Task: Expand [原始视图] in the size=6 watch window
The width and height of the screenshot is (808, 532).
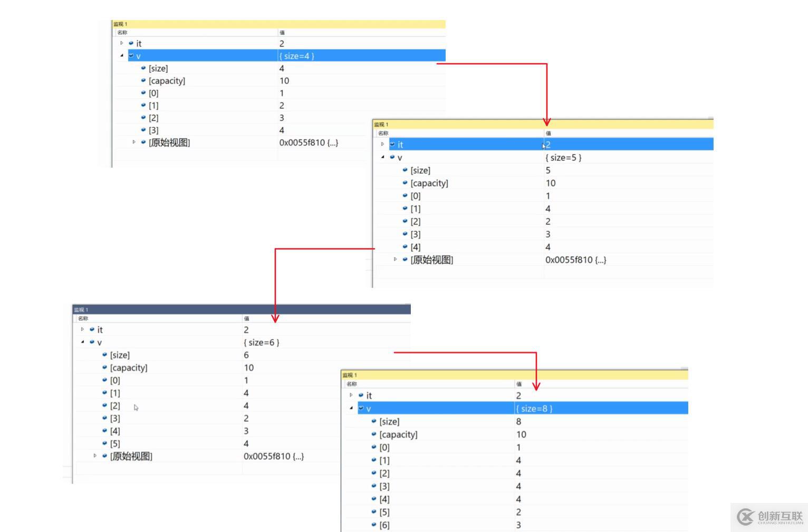Action: (x=95, y=456)
